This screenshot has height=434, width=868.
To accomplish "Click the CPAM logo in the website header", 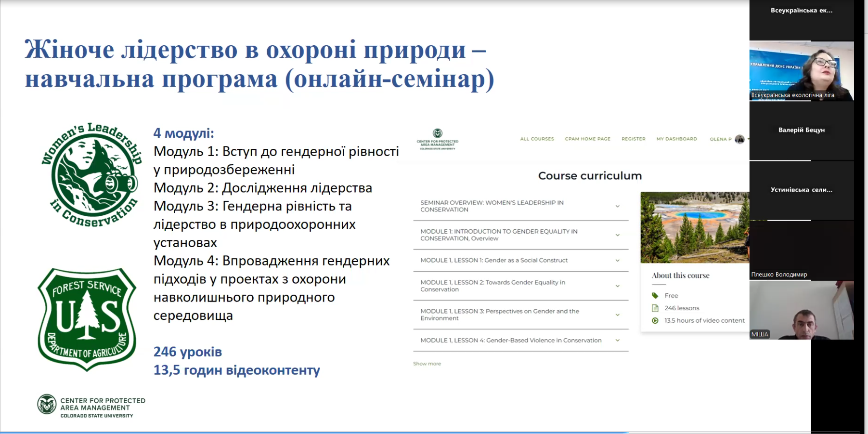I will tap(437, 139).
